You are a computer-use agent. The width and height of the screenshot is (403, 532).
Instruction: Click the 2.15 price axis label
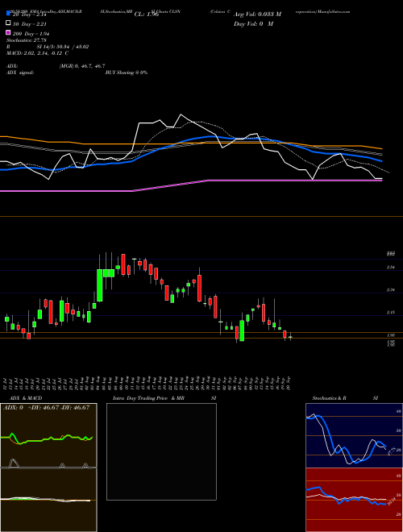(x=390, y=313)
